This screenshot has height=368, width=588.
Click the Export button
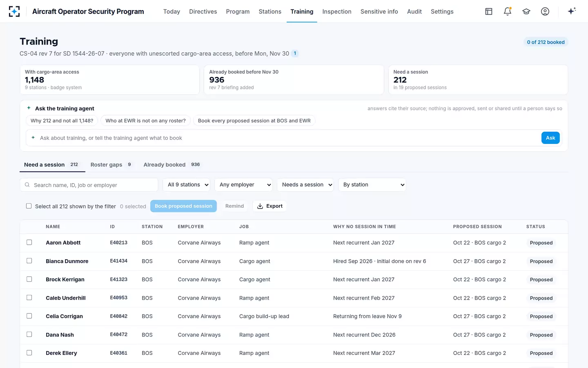(269, 206)
